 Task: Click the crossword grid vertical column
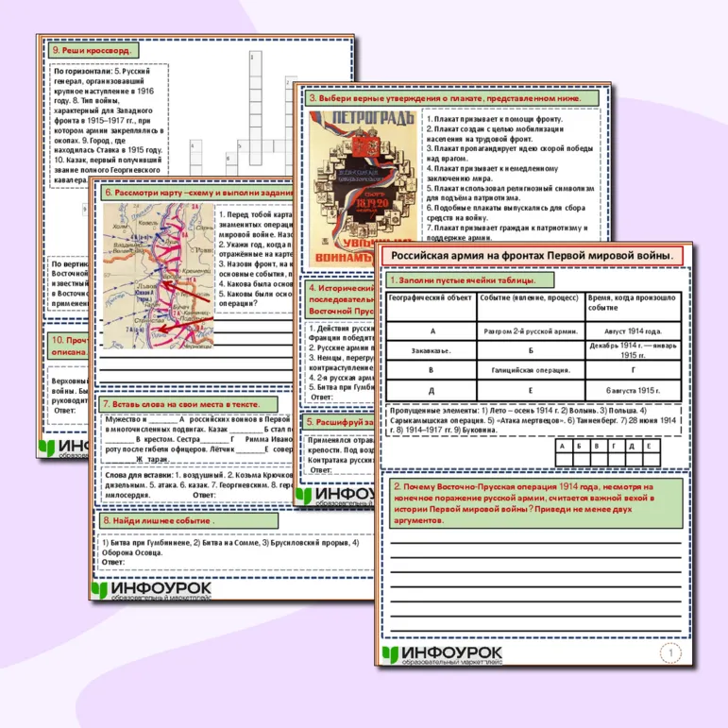pos(255,109)
